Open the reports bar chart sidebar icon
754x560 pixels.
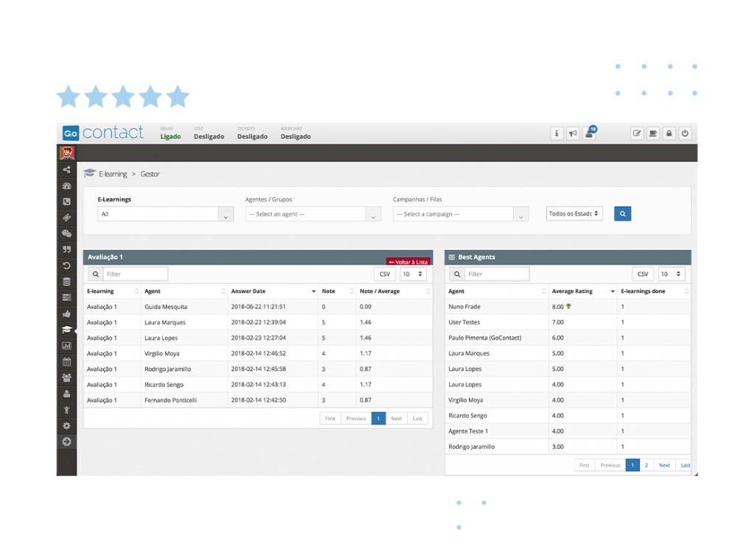coord(67,346)
